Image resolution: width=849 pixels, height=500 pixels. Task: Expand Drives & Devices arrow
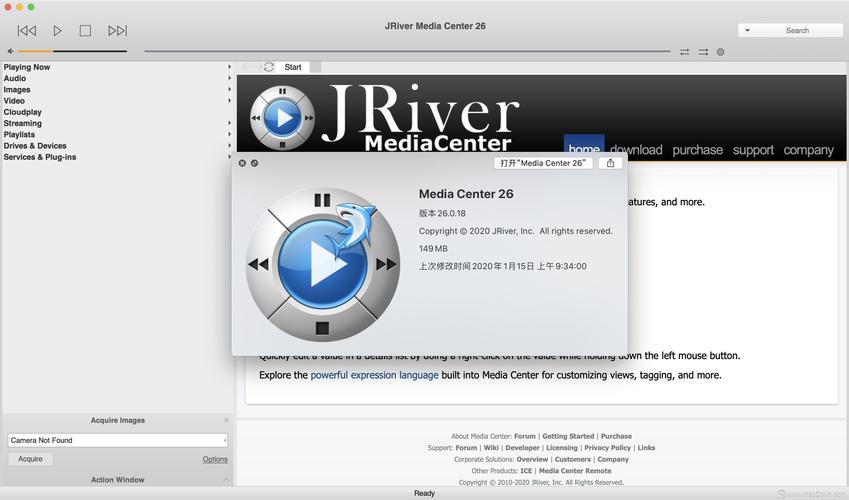click(230, 146)
